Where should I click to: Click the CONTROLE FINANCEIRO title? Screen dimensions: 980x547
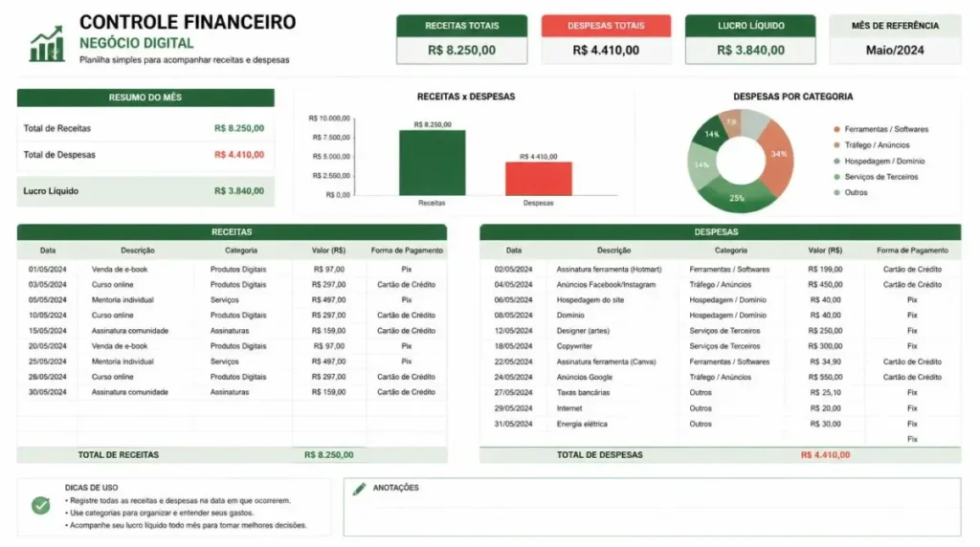[188, 22]
